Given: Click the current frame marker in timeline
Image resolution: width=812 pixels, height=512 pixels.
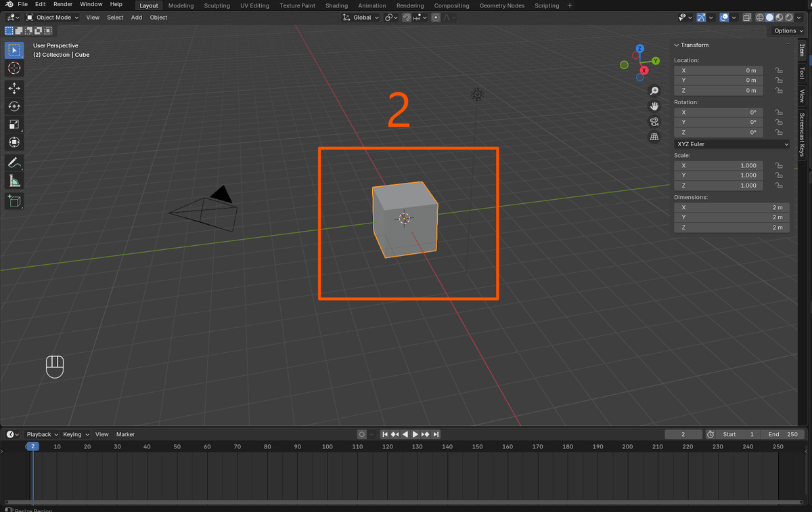Looking at the screenshot, I should click(x=32, y=446).
